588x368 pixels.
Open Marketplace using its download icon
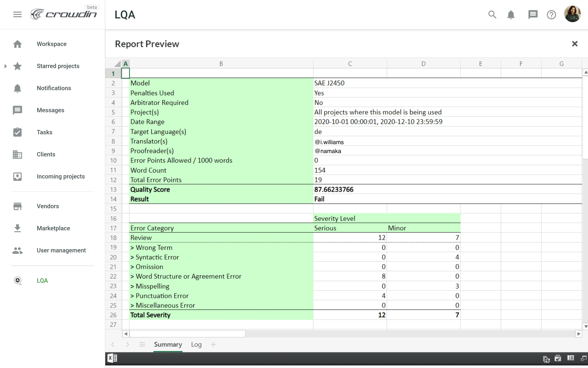(x=17, y=228)
